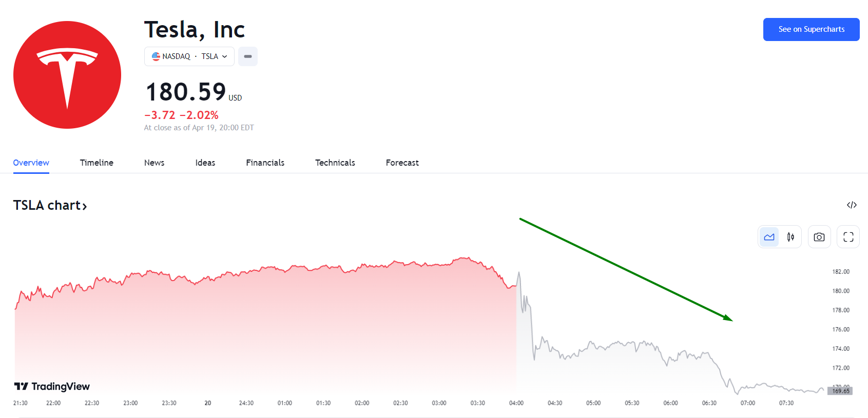Click the 169.65 current price label

841,391
